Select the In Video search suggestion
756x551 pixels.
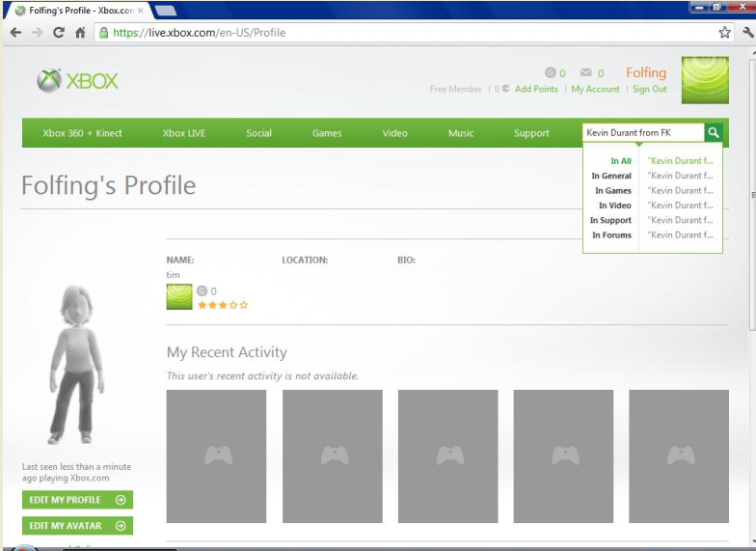[652, 206]
